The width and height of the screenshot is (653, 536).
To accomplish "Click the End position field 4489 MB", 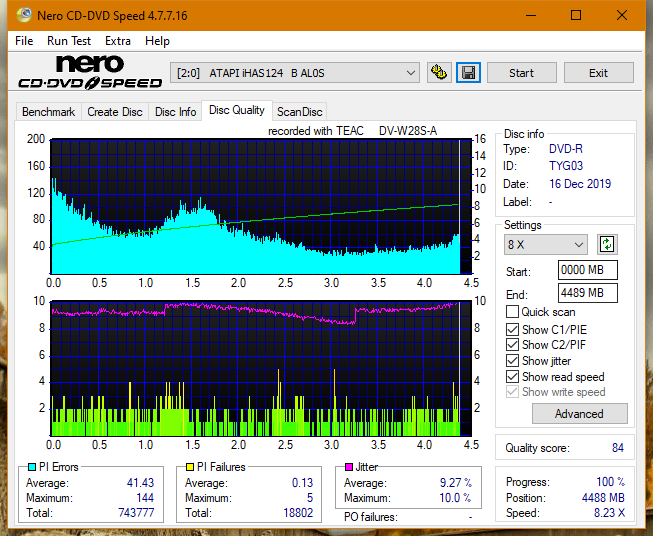I will [x=588, y=293].
